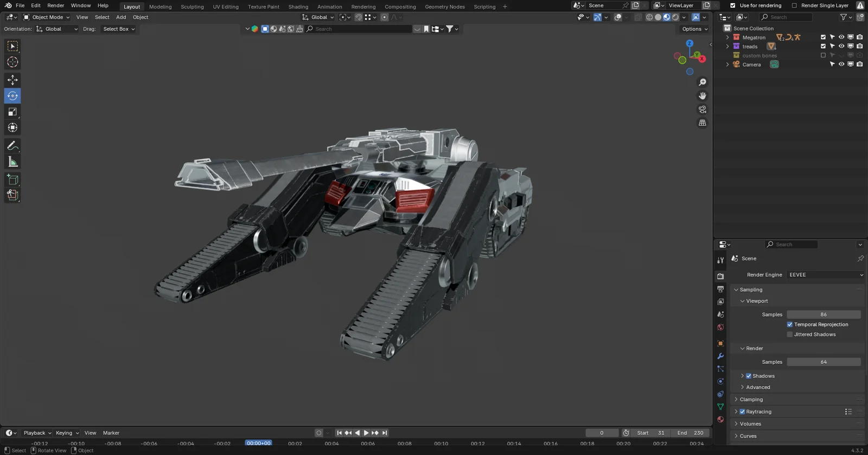
Task: Expand the Camera item in outliner
Action: 727,64
